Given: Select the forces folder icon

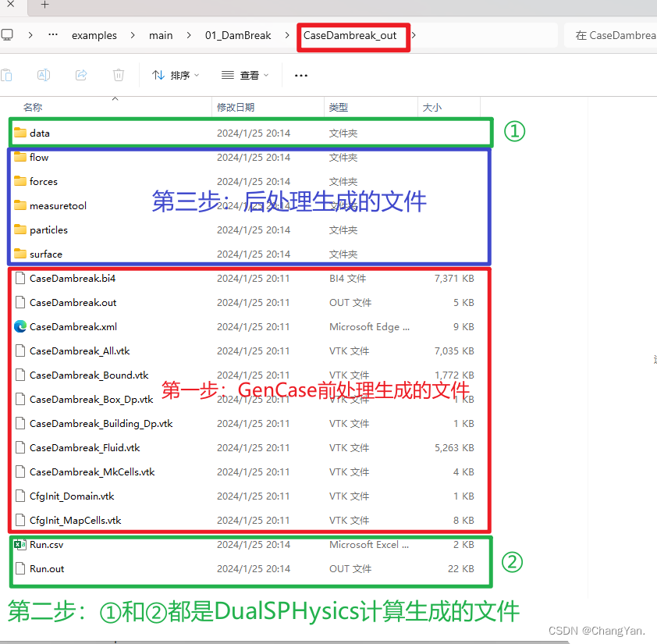Looking at the screenshot, I should 20,181.
